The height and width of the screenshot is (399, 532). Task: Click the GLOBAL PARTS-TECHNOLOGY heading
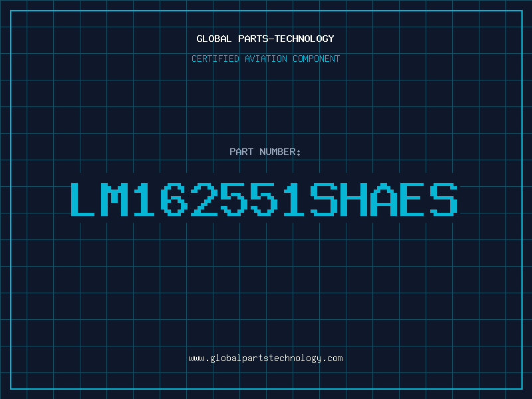click(x=265, y=39)
